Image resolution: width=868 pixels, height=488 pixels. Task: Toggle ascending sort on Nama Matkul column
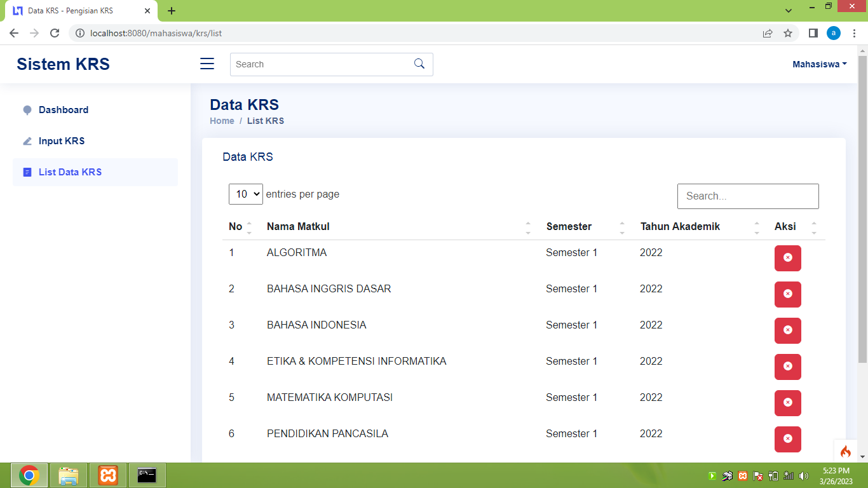click(x=527, y=222)
